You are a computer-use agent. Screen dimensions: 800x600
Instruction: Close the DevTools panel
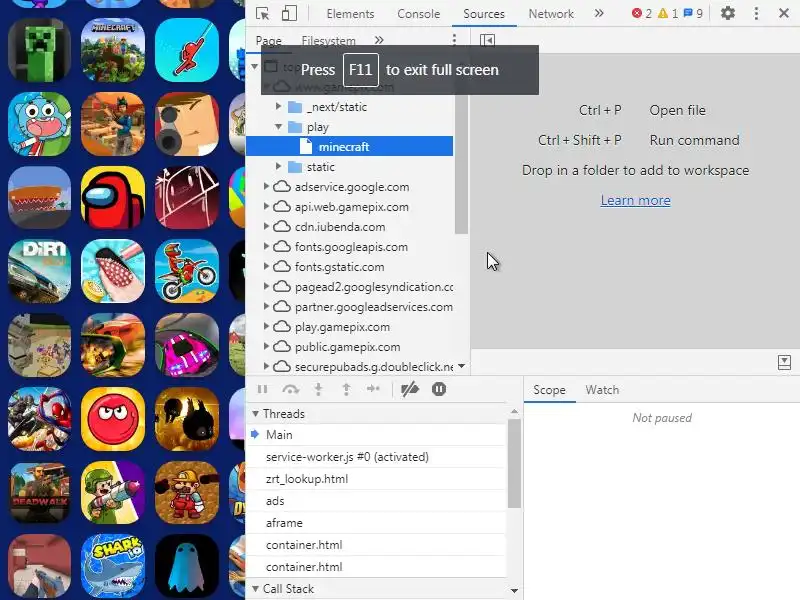[x=784, y=13]
